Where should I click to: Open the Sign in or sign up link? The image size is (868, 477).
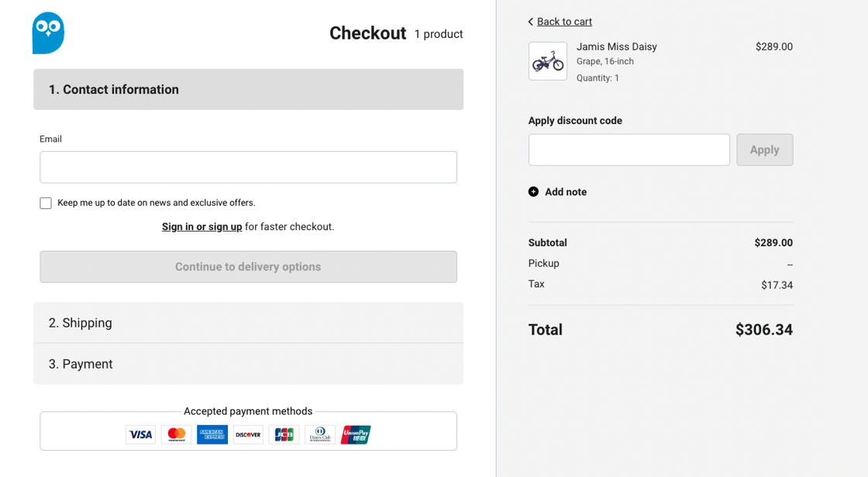click(201, 227)
